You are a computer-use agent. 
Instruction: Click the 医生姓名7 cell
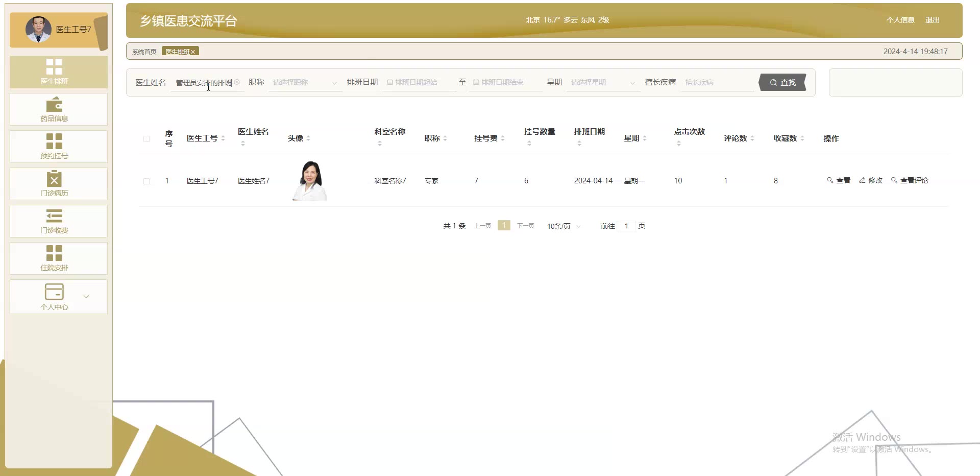click(254, 181)
